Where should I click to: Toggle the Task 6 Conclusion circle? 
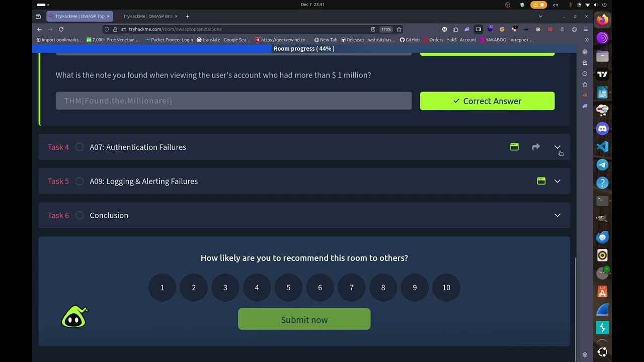pyautogui.click(x=79, y=215)
